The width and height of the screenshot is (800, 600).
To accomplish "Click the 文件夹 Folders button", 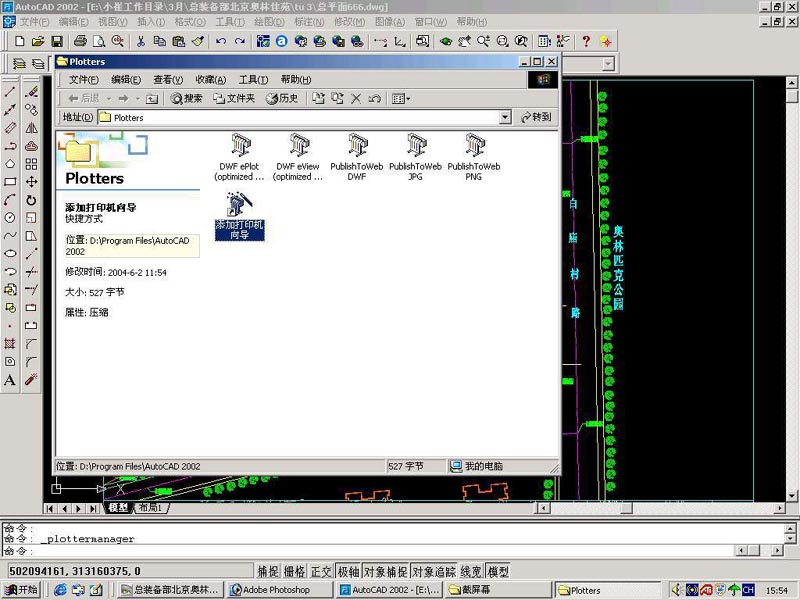I will [234, 98].
